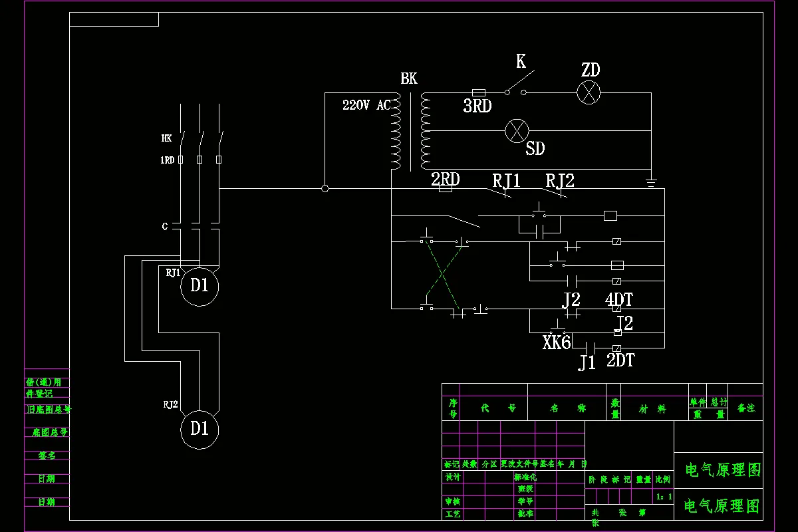The width and height of the screenshot is (798, 532).
Task: Click the '工艺' cell
Action: point(452,514)
